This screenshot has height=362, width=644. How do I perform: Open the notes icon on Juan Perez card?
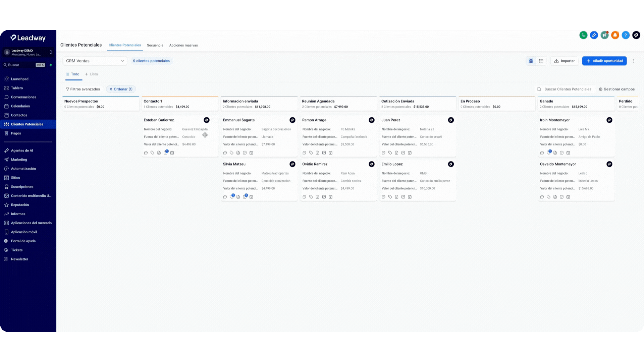tap(396, 153)
